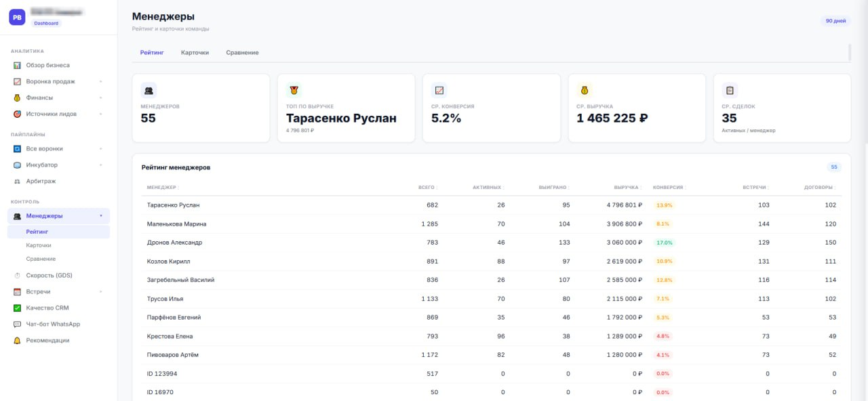This screenshot has height=401, width=868.
Task: Click the Финансы money bag icon
Action: tap(17, 98)
